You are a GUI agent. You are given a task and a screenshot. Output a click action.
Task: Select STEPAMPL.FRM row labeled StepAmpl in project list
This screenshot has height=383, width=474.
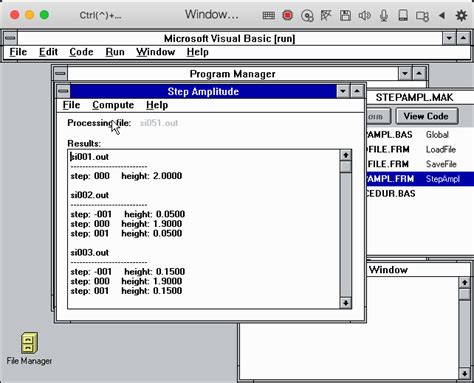[420, 179]
